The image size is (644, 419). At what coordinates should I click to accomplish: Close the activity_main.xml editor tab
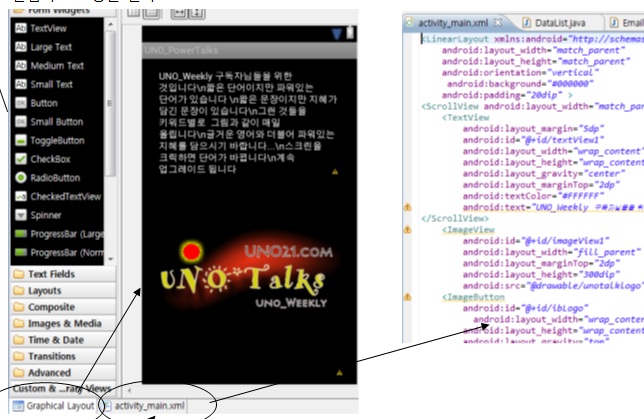[x=497, y=22]
